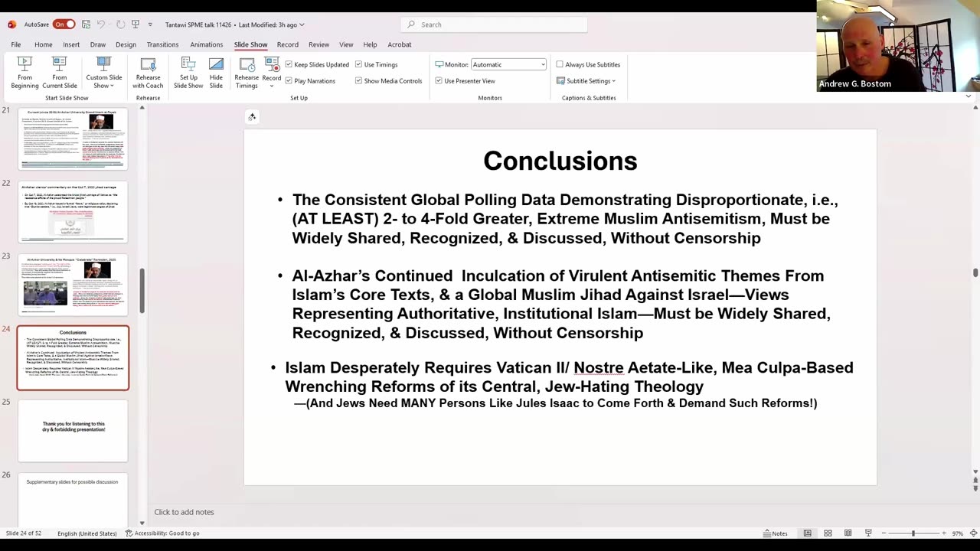
Task: Open the Draw tab
Action: click(x=98, y=44)
